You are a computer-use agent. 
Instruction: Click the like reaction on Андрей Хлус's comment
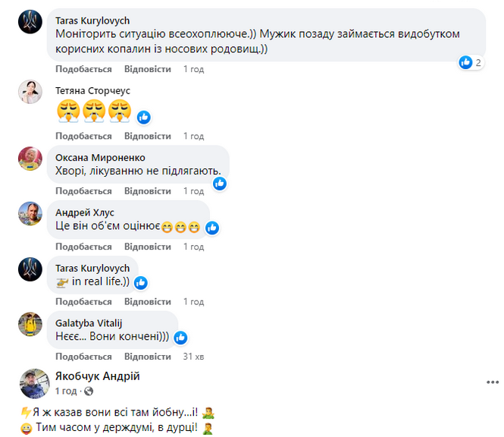(x=212, y=227)
